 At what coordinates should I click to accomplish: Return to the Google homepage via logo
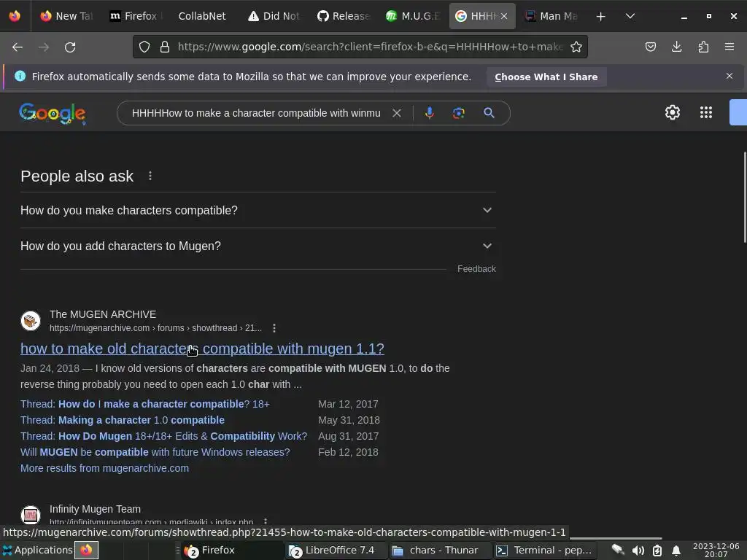tap(53, 113)
